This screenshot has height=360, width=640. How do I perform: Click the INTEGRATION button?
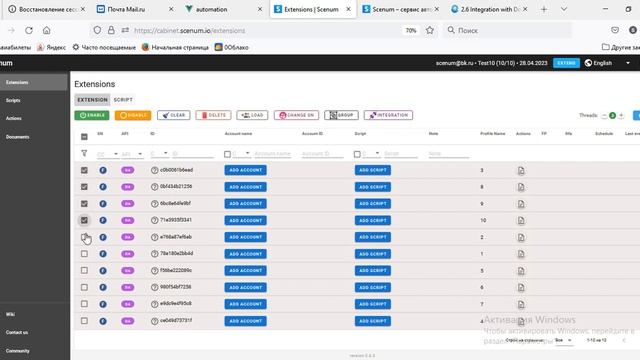pos(388,115)
